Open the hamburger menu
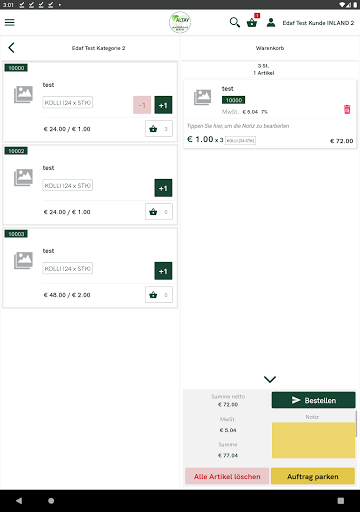360x512 pixels. click(10, 22)
